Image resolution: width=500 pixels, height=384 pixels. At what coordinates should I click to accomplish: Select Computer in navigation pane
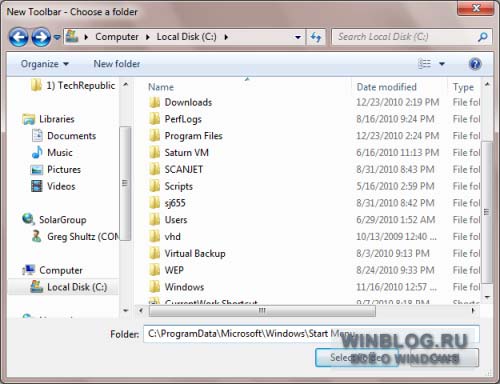point(52,270)
